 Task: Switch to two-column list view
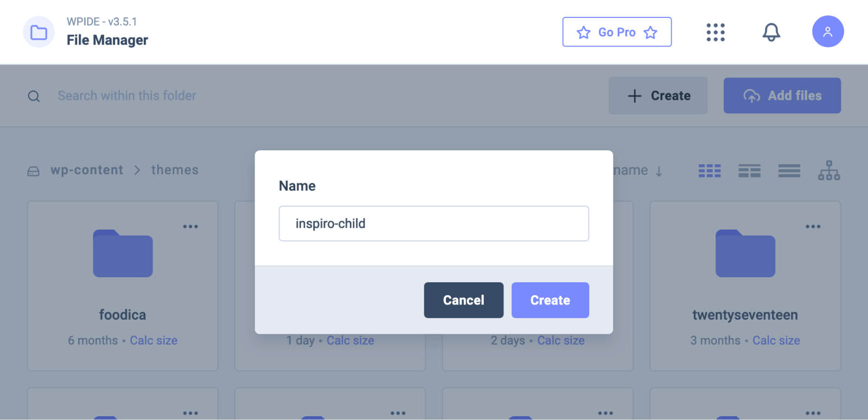pos(749,171)
